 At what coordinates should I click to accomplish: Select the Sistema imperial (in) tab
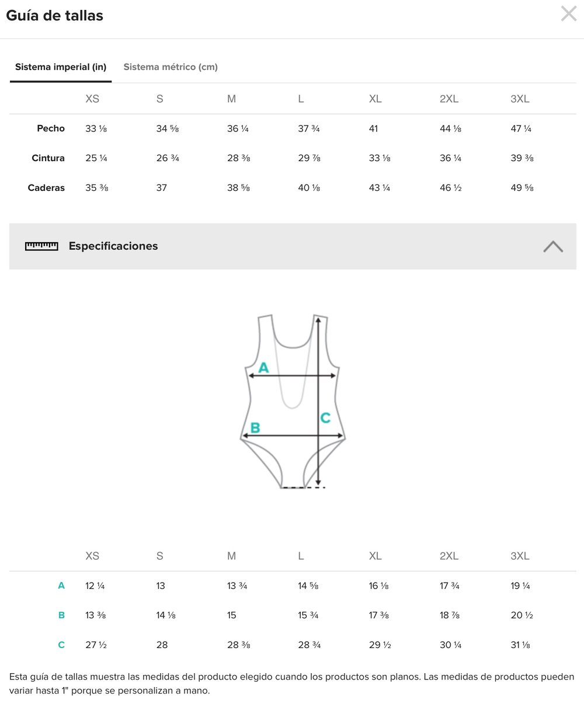(x=61, y=67)
